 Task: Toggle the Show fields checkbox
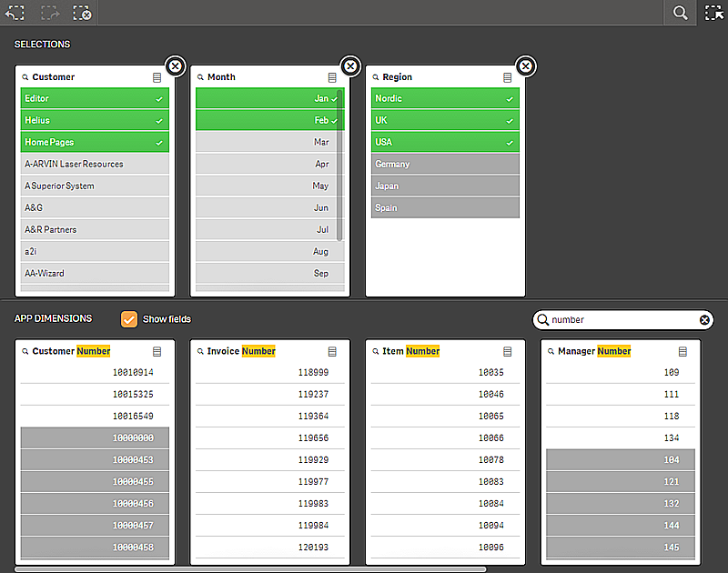(129, 319)
